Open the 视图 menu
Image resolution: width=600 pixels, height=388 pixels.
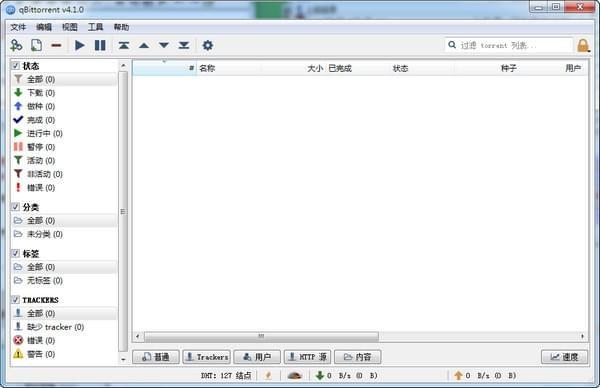click(x=70, y=27)
